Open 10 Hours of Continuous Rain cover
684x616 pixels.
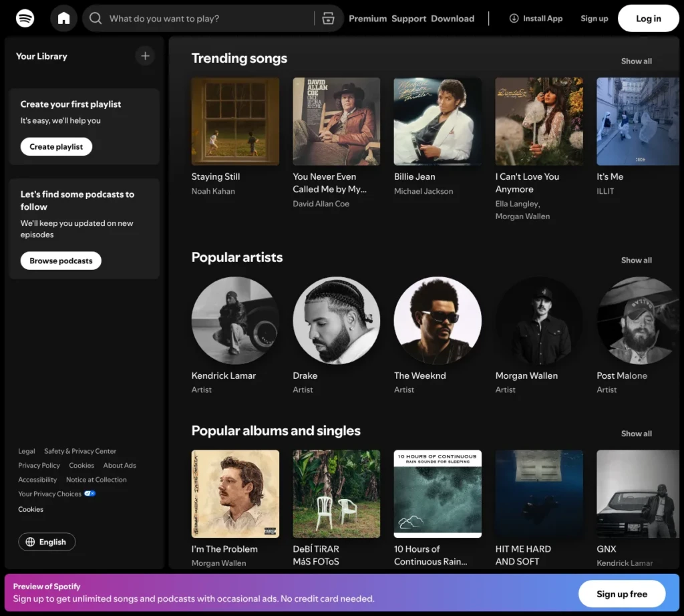(x=438, y=494)
